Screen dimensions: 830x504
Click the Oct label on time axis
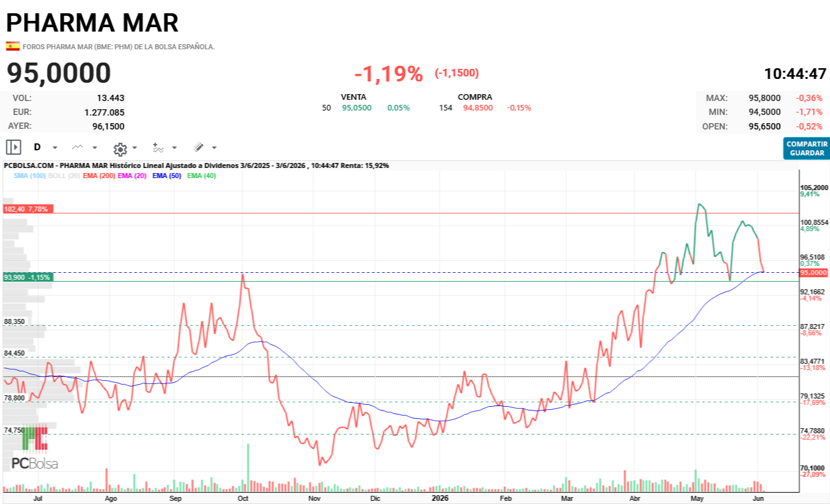pyautogui.click(x=243, y=498)
